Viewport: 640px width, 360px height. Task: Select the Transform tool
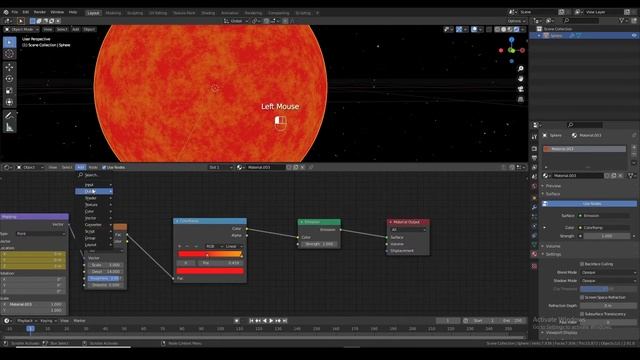(x=10, y=102)
